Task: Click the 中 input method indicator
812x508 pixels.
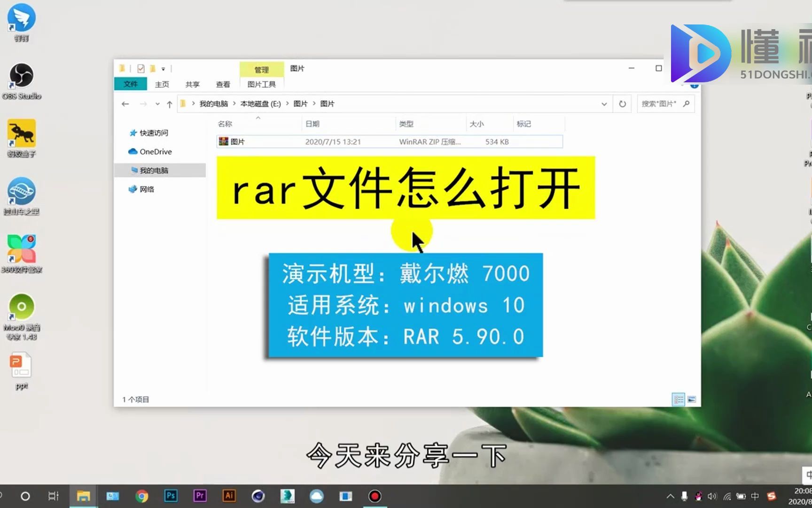Action: 755,496
